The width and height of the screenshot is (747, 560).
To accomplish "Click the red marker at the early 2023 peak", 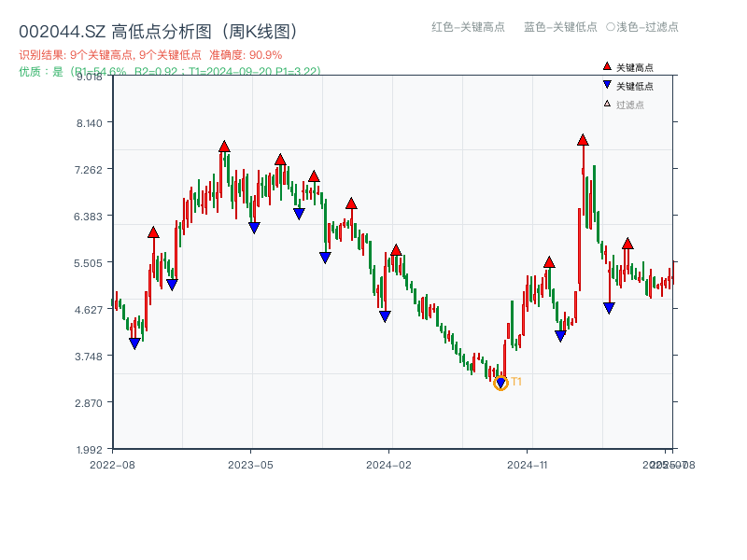I will click(x=223, y=146).
